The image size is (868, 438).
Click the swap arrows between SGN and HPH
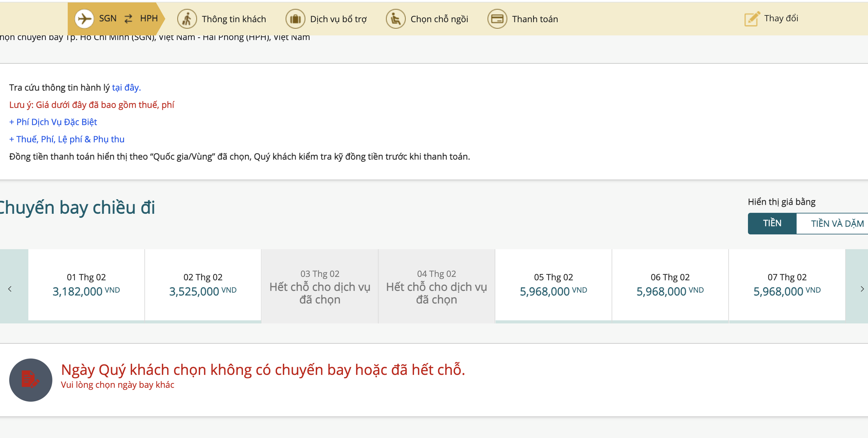click(x=128, y=19)
